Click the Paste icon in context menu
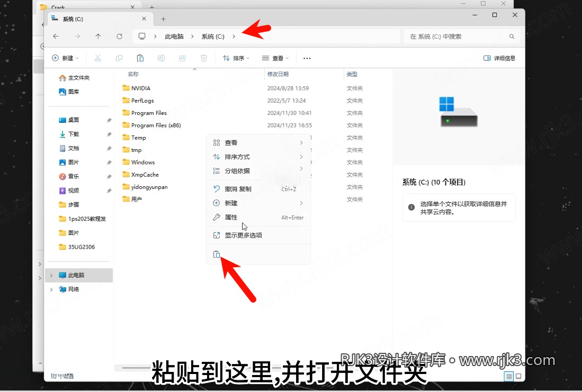 [x=217, y=254]
